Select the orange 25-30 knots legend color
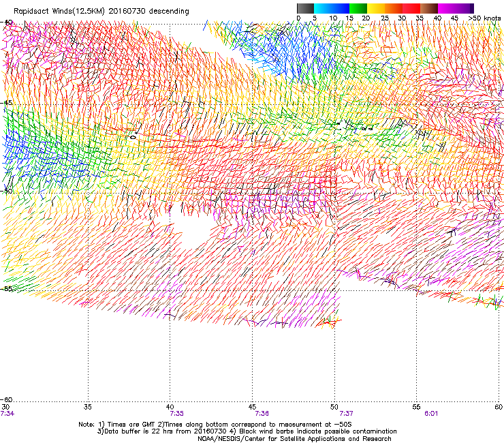The image size is (504, 443). point(394,8)
